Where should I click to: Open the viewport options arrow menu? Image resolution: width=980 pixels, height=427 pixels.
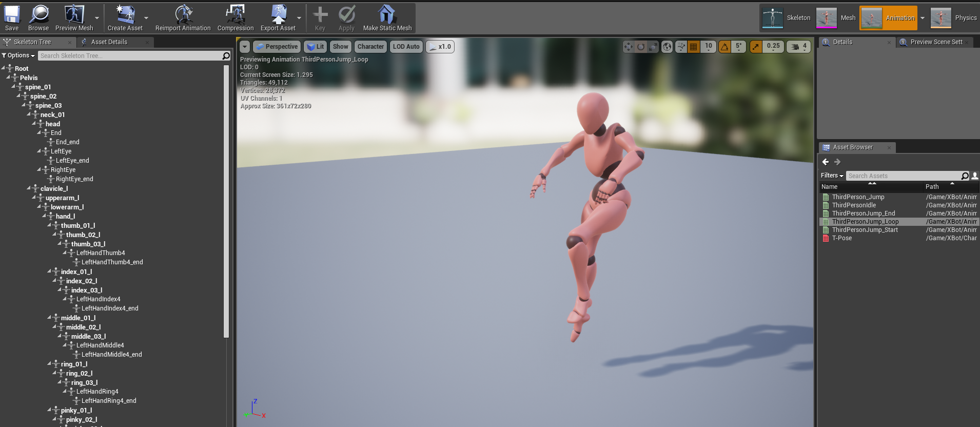[x=245, y=47]
